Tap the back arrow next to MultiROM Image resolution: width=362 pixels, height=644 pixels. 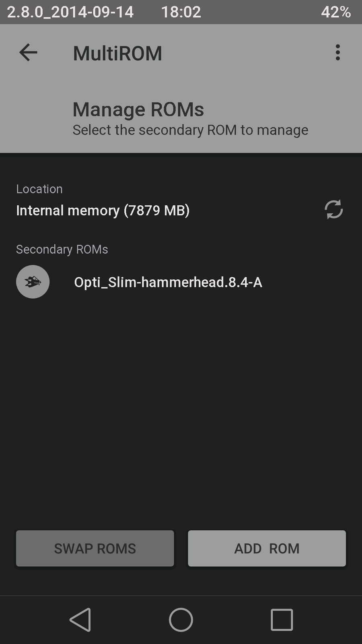click(28, 53)
